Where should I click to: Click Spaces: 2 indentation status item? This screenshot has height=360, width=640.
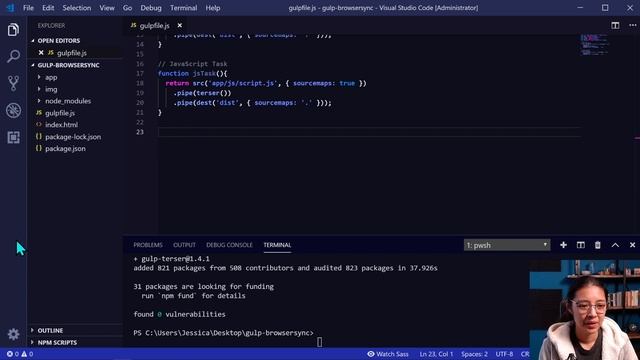pos(474,354)
